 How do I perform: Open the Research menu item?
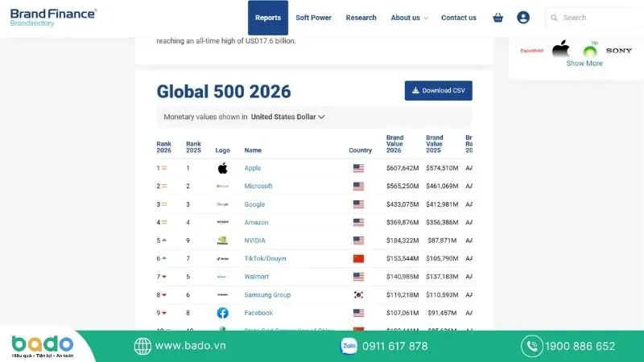click(x=361, y=18)
